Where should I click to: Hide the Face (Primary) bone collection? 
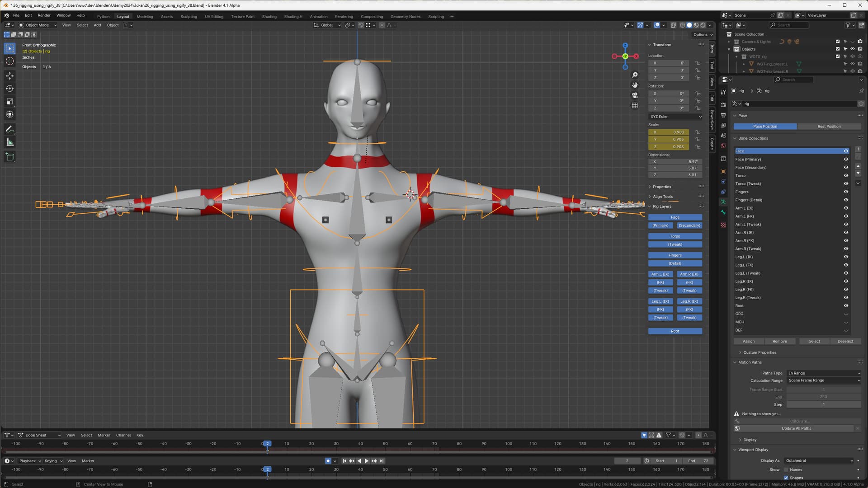846,160
